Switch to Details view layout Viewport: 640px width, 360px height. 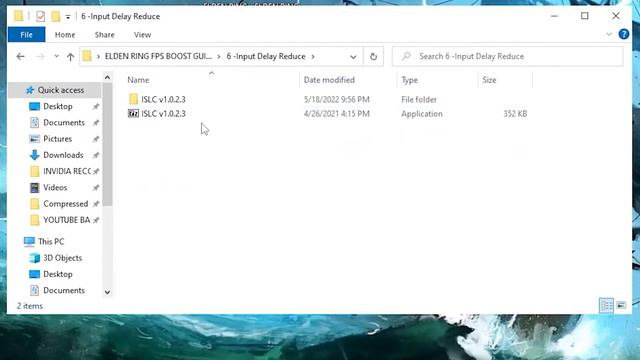tap(607, 305)
